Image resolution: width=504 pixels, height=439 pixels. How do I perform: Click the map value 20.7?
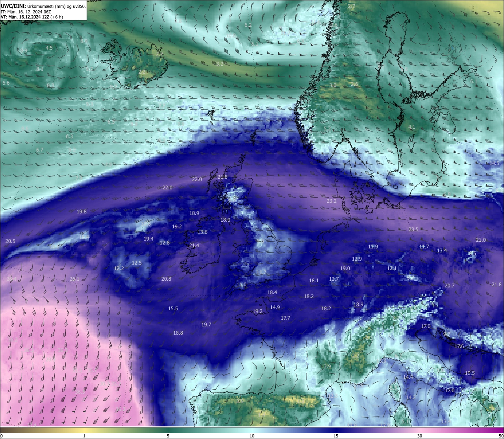click(449, 285)
